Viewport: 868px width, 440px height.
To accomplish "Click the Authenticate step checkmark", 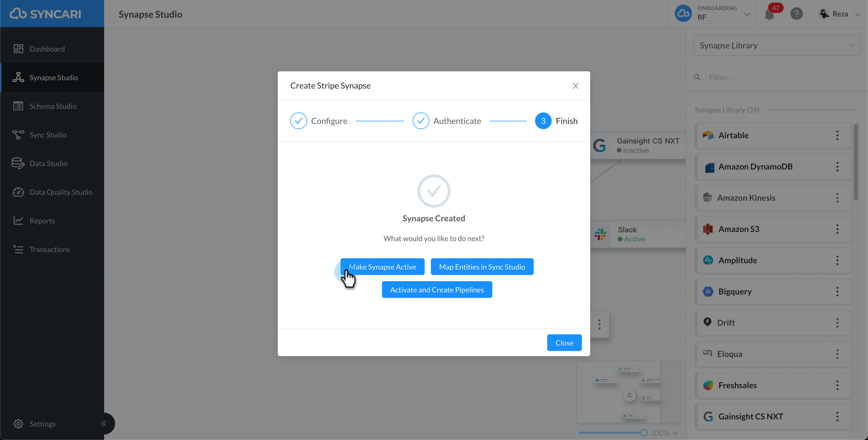I will click(x=421, y=121).
